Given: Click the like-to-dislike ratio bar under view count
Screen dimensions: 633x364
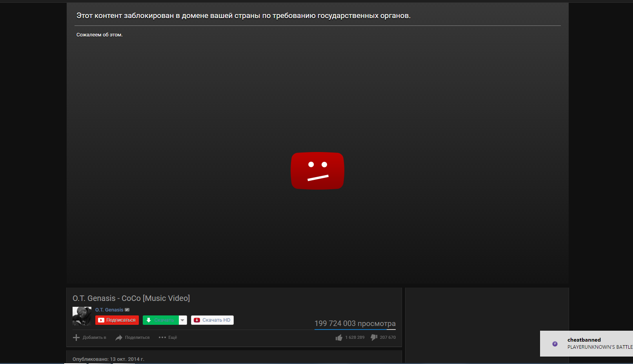Looking at the screenshot, I should point(355,330).
